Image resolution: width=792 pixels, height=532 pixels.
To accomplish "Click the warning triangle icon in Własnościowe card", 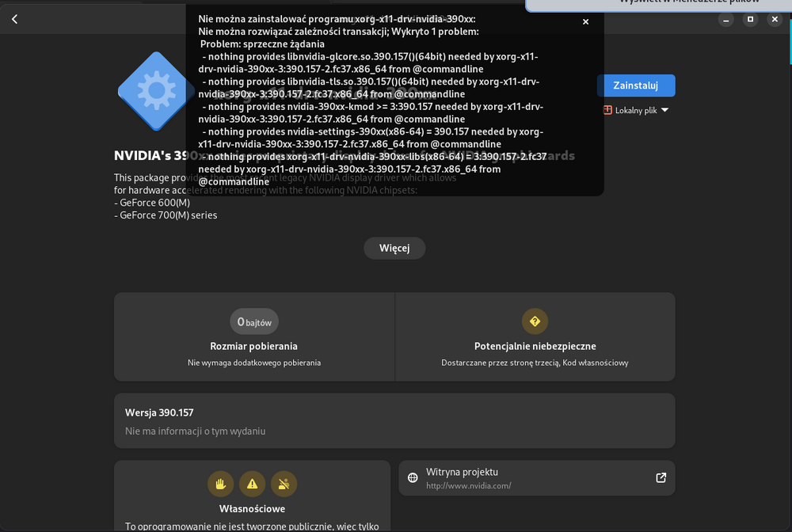I will (x=252, y=484).
